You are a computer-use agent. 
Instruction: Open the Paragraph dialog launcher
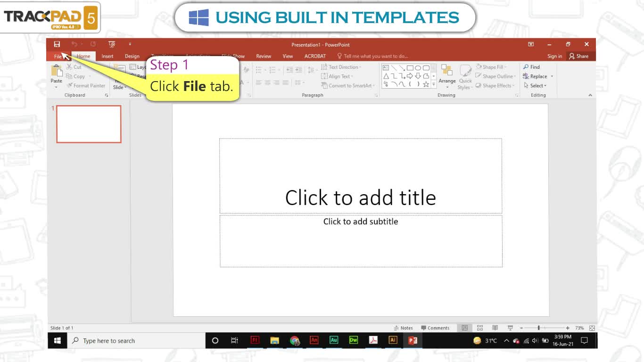376,95
